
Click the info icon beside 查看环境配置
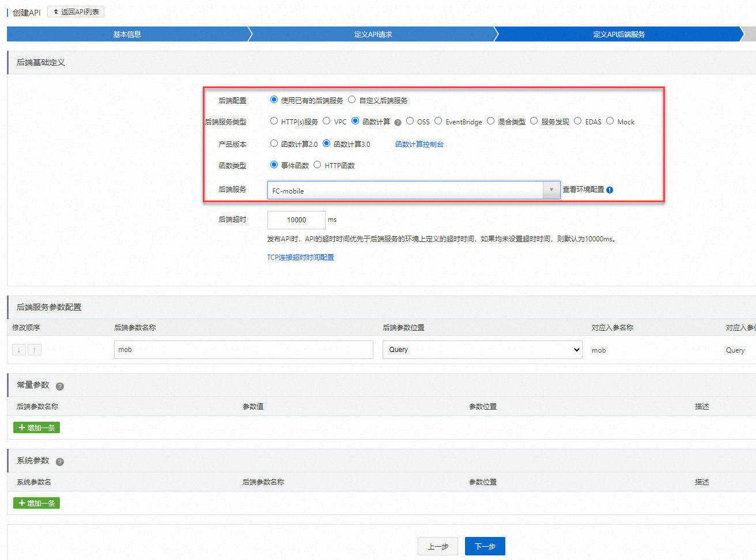[610, 190]
